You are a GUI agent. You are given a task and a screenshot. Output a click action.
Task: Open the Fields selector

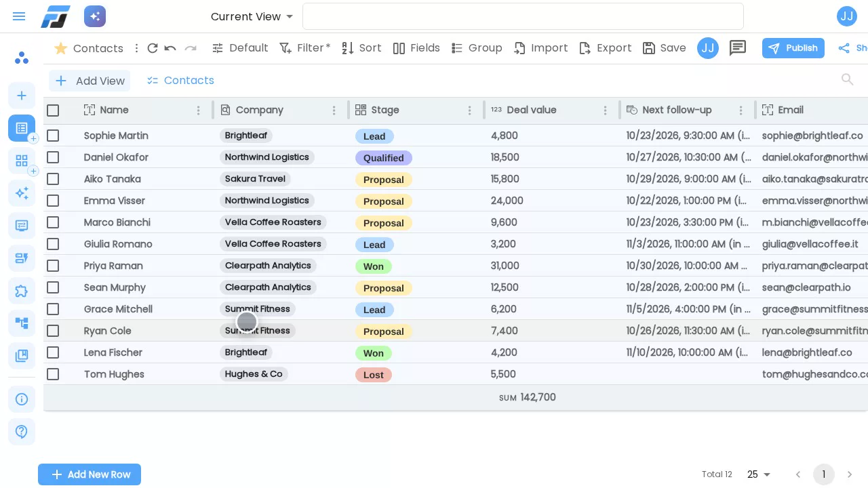[416, 48]
